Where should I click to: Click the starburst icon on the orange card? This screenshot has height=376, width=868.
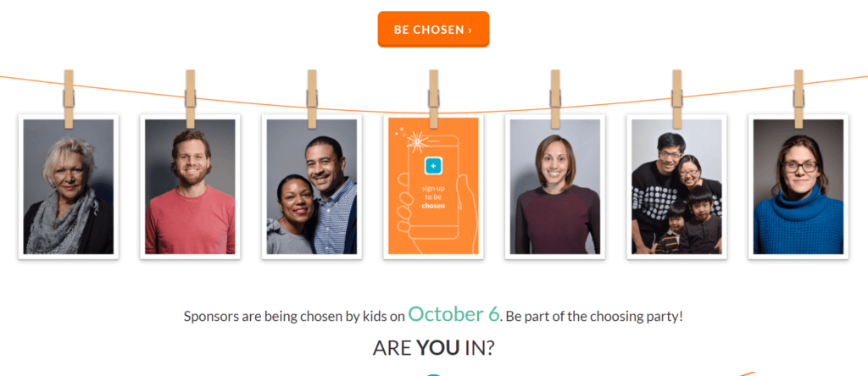415,140
